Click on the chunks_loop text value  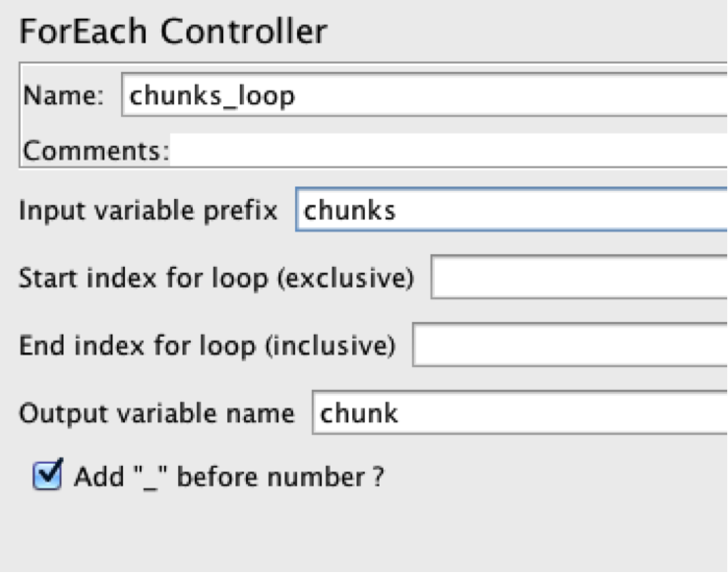click(212, 95)
